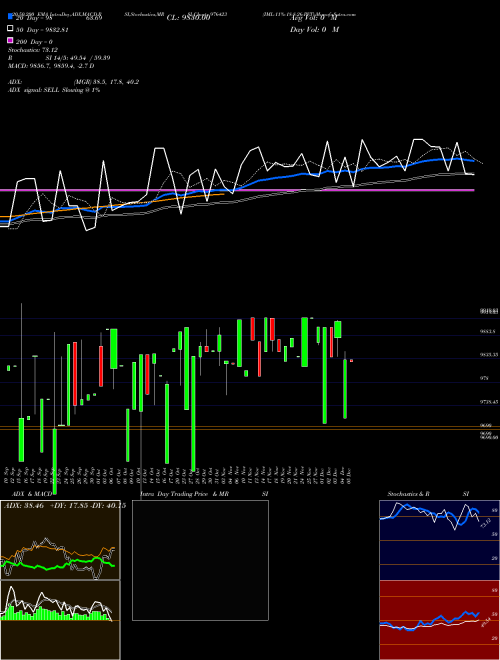Viewport: 500px width, 660px height.
Task: Click the white 50 Day legend swatch
Action: 10,29
